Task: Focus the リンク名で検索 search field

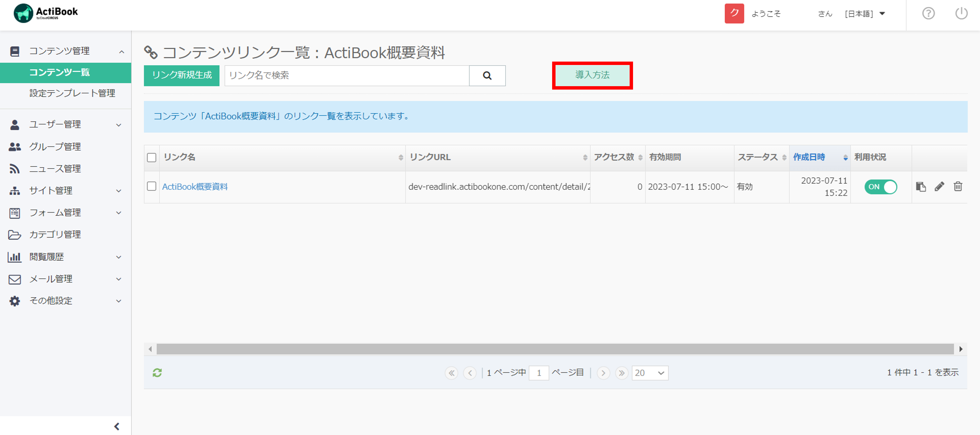Action: [x=346, y=76]
